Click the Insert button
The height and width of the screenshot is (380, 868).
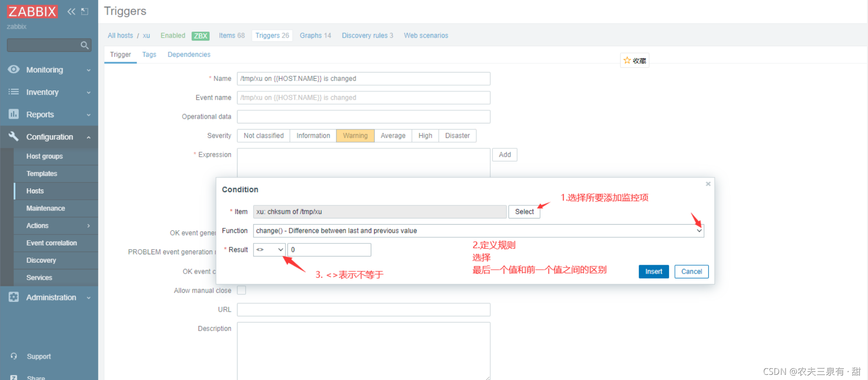(x=654, y=272)
